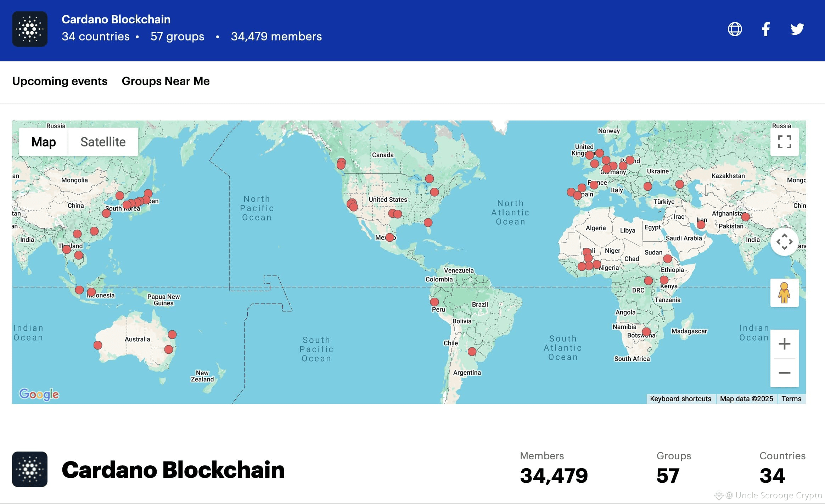Switch map to Satellite view

pyautogui.click(x=103, y=142)
